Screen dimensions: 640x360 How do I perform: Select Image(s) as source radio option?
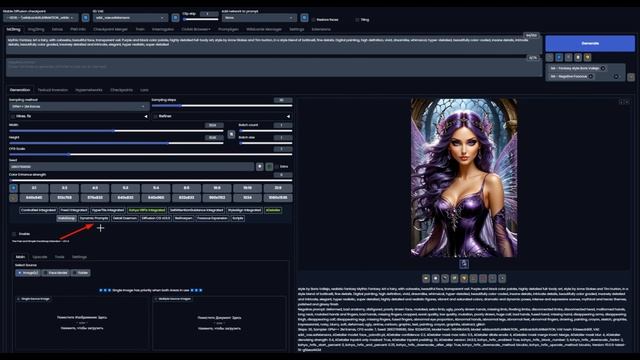tap(27, 273)
